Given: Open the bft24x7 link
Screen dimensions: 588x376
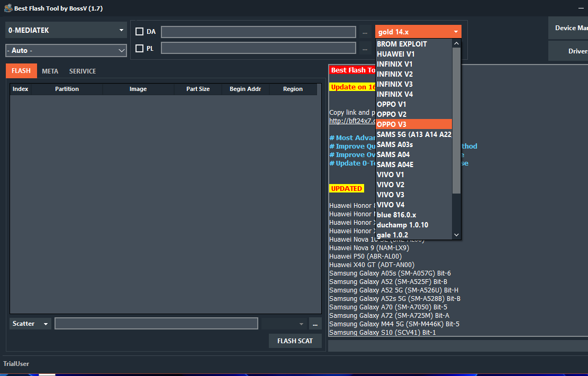Looking at the screenshot, I should click(x=352, y=121).
